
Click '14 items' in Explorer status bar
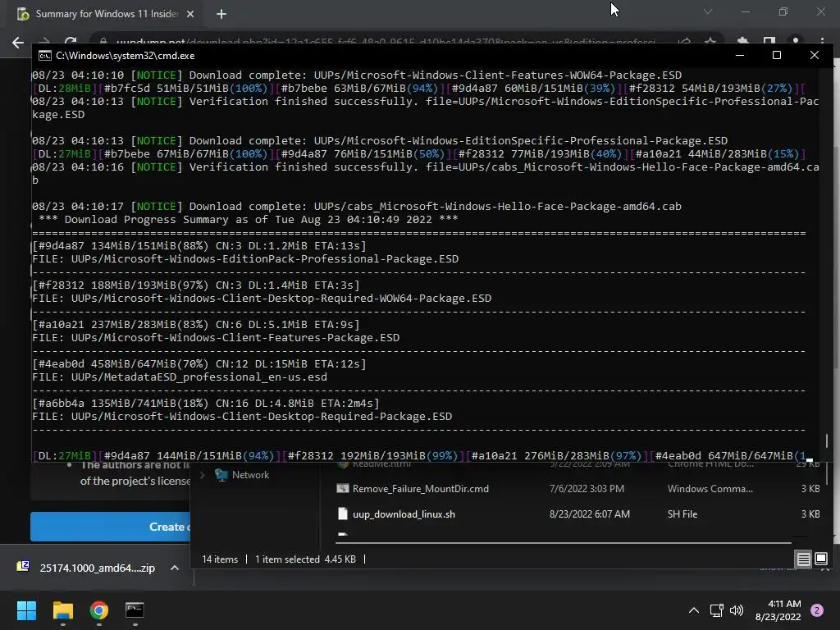point(220,559)
